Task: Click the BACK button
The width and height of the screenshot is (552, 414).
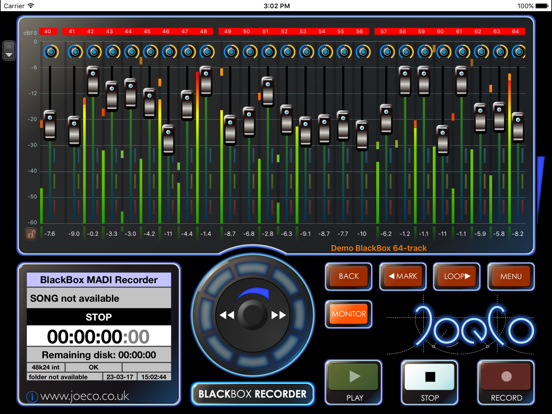Action: [349, 276]
